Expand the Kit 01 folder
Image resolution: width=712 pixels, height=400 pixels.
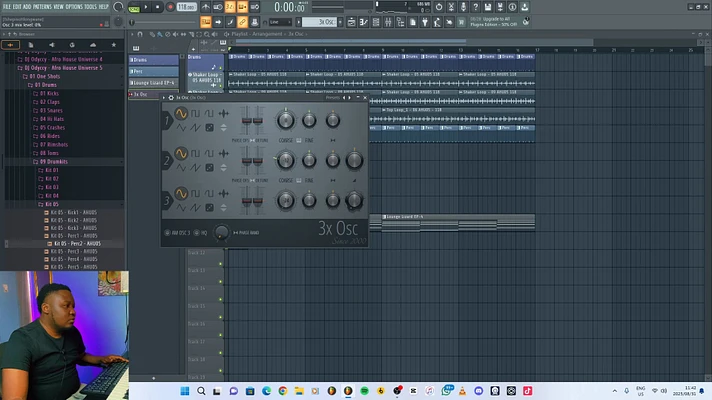(52, 170)
